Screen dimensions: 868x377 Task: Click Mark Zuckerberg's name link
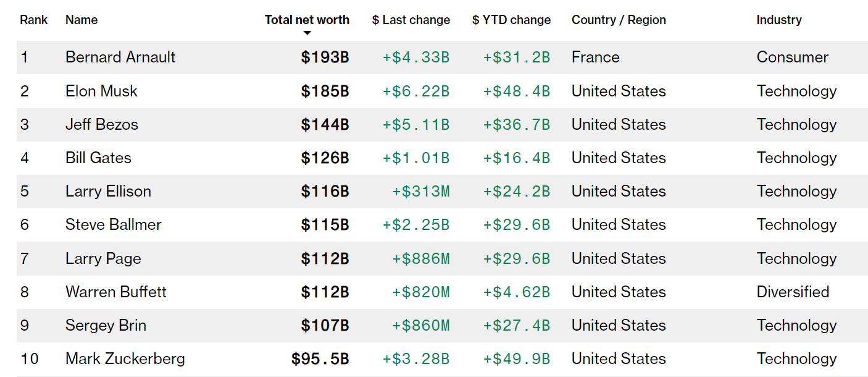pos(125,359)
